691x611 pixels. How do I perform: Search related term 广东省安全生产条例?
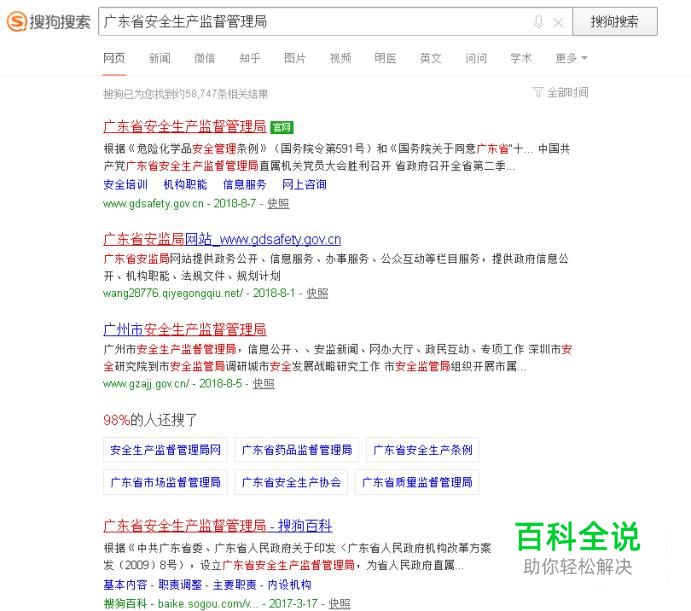pos(423,450)
